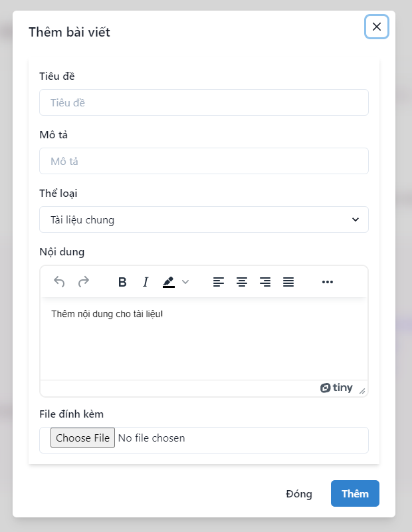This screenshot has height=532, width=412.
Task: Toggle bold formatting in the editor
Action: click(122, 282)
